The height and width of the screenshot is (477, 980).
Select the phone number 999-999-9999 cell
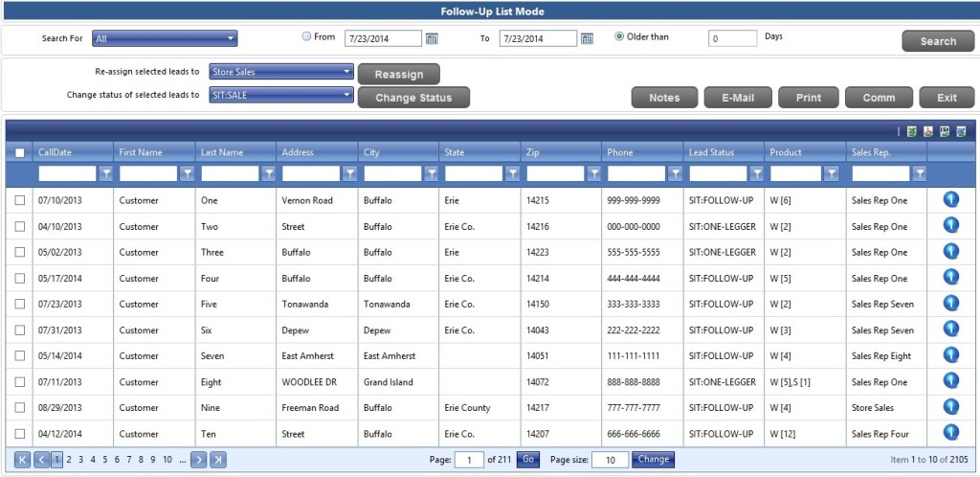634,201
